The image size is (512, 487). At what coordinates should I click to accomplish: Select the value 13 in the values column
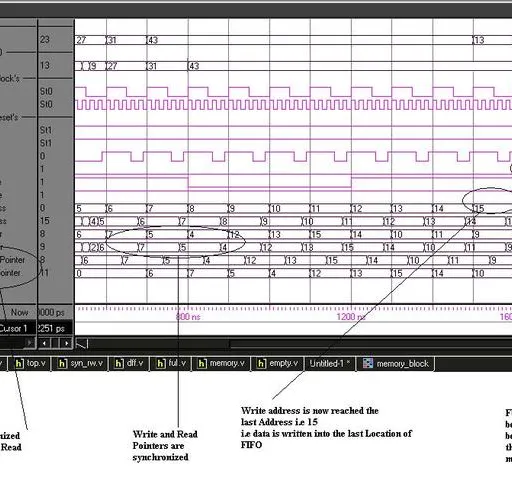click(x=45, y=65)
